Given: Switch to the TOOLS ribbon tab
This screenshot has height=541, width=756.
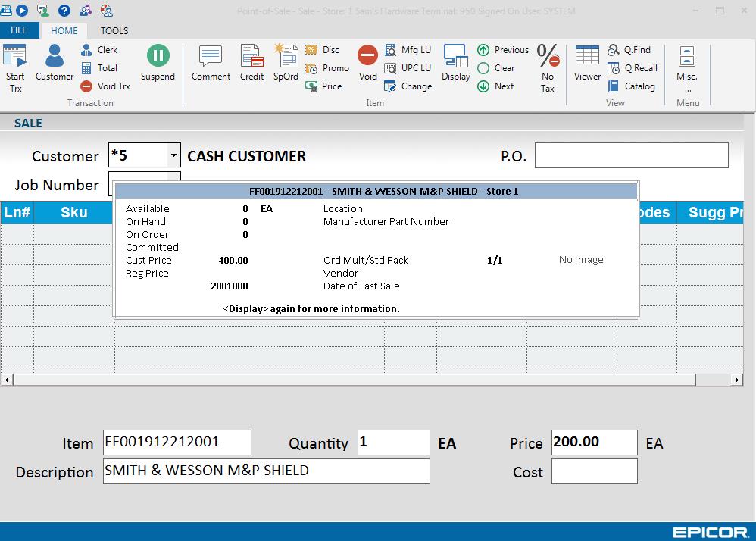Looking at the screenshot, I should click(x=114, y=30).
